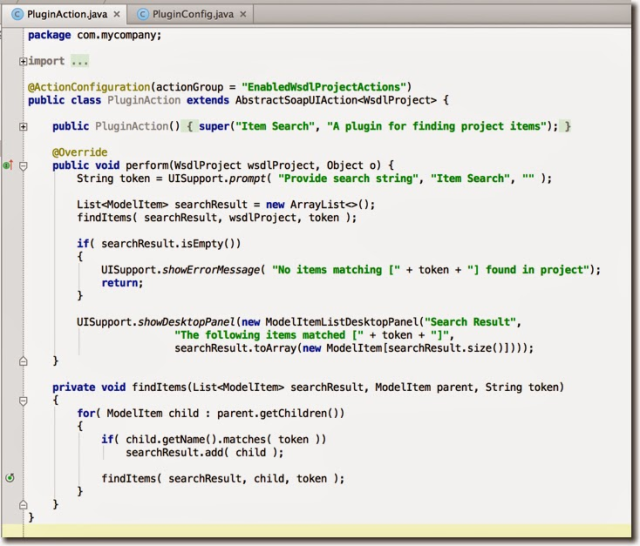Viewport: 640px width, 546px height.
Task: Click ModelItemListDesktopPanel constructor
Action: click(x=342, y=322)
